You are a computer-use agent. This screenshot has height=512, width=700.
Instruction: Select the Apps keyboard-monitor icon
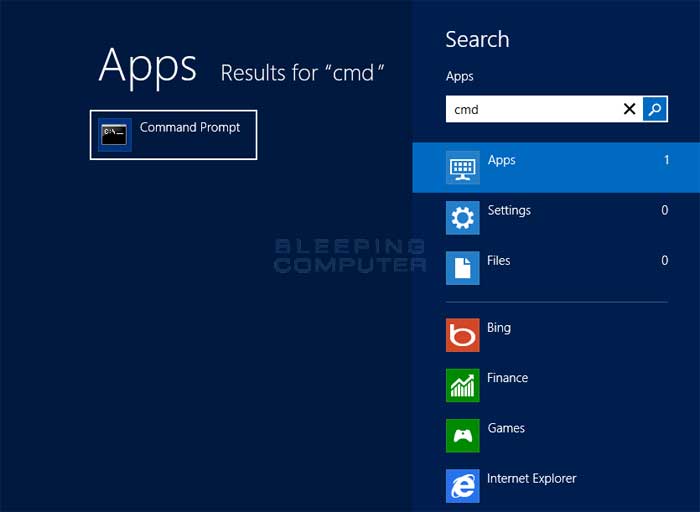coord(462,167)
